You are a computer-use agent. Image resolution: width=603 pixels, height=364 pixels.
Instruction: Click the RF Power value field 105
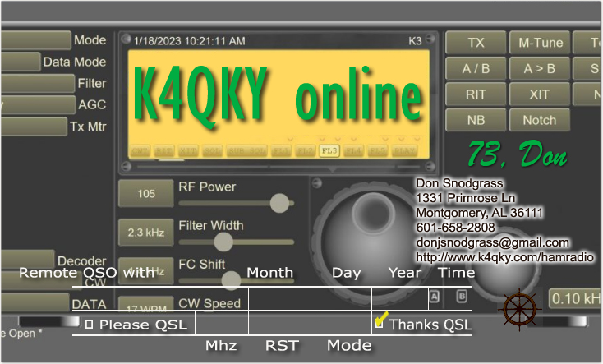point(146,193)
